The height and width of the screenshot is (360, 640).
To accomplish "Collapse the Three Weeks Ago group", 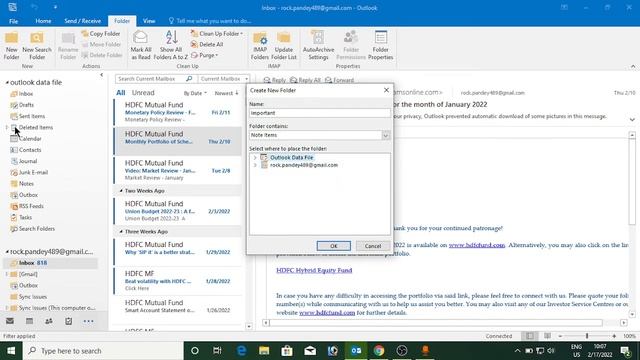I will [121, 231].
